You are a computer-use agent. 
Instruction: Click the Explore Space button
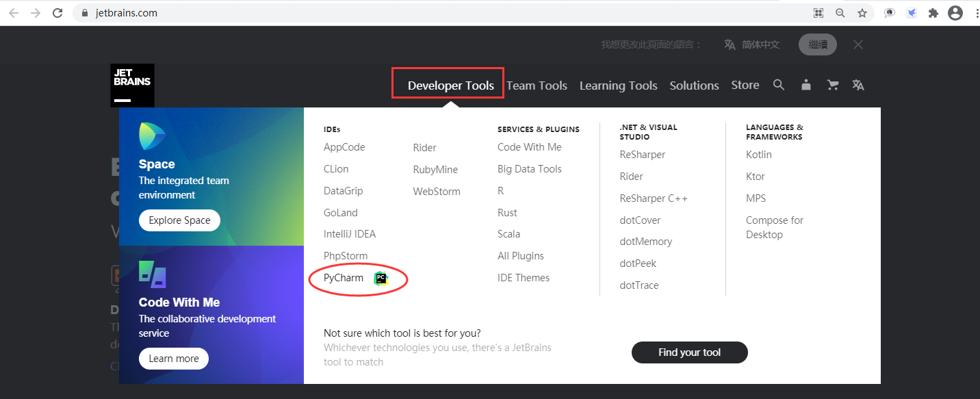[x=180, y=220]
